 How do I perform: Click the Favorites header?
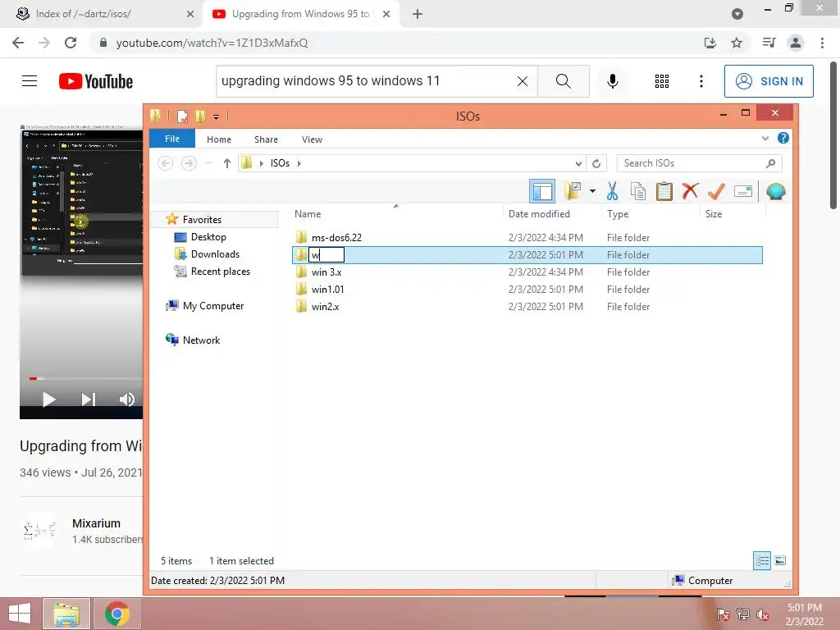202,219
